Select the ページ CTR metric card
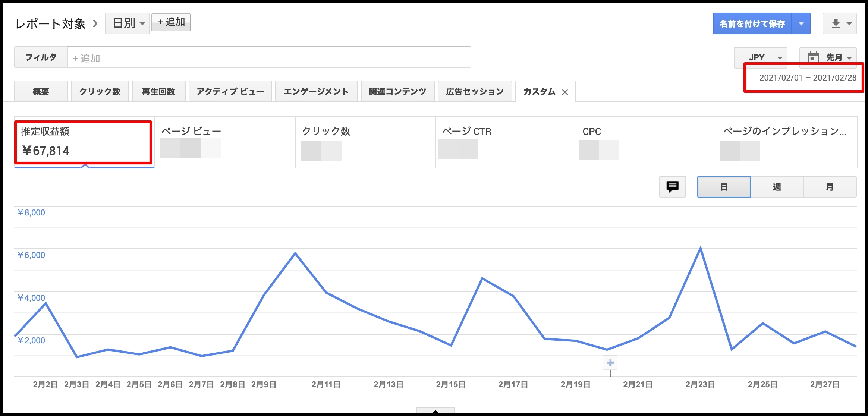 506,142
